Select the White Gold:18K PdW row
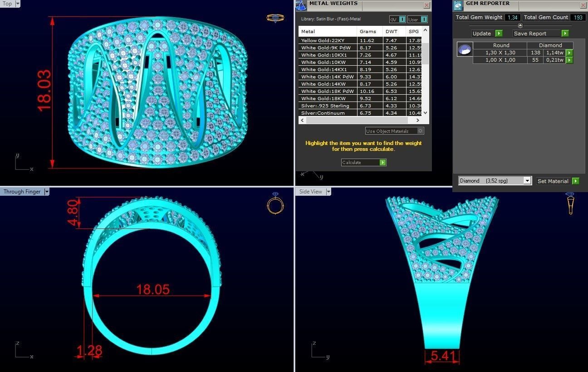Viewport: 588px width, 372px height. 360,91
